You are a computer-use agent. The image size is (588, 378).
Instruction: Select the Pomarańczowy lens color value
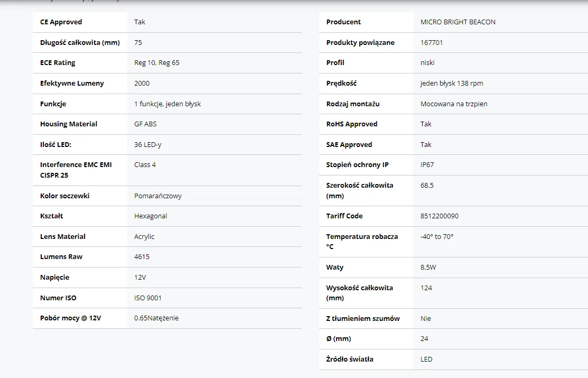point(157,196)
